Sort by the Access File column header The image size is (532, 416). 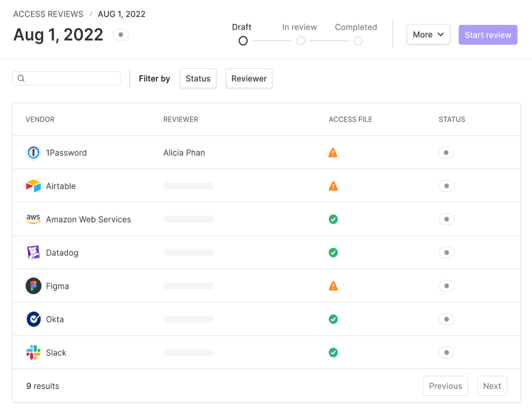351,119
